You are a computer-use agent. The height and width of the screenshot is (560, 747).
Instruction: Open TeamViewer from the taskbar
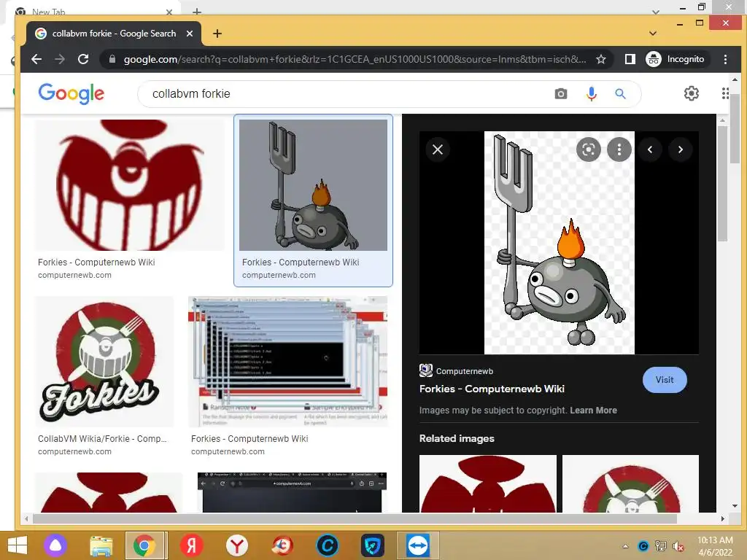[x=417, y=545]
